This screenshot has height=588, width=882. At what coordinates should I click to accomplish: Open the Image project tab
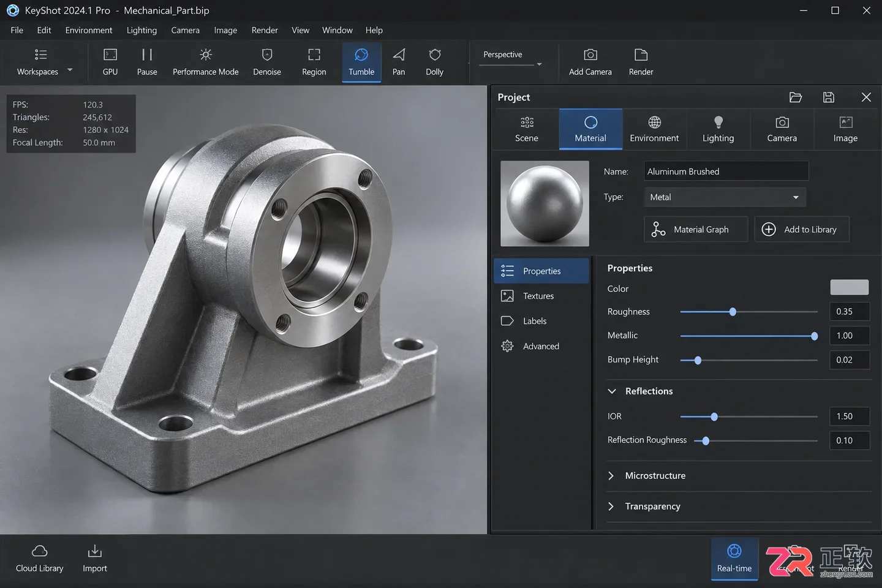coord(846,129)
